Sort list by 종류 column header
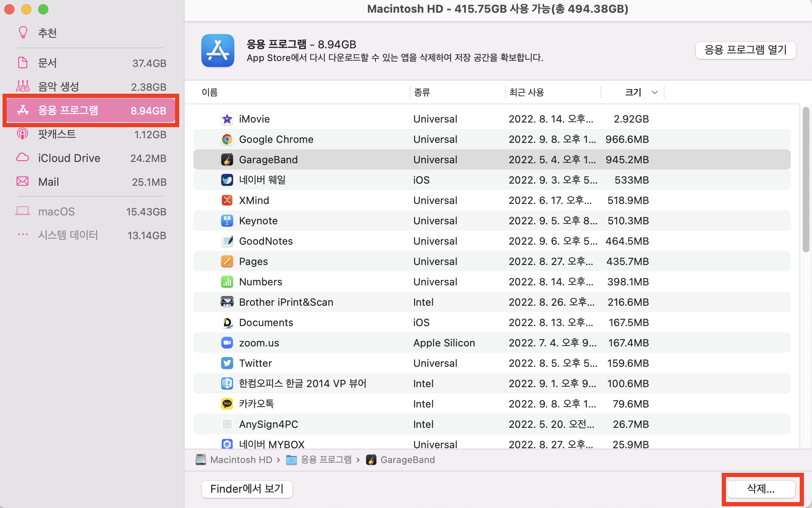 point(422,92)
